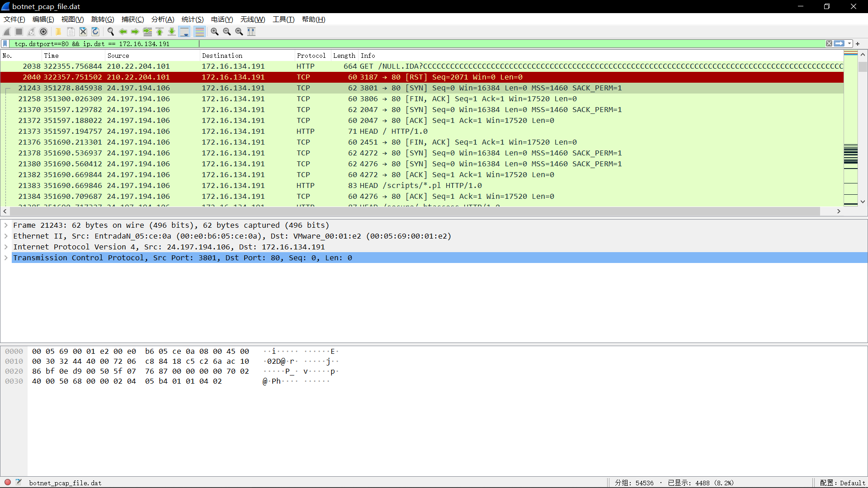Select the red RST packet 2040
Viewport: 868px width, 488px height.
(x=422, y=77)
